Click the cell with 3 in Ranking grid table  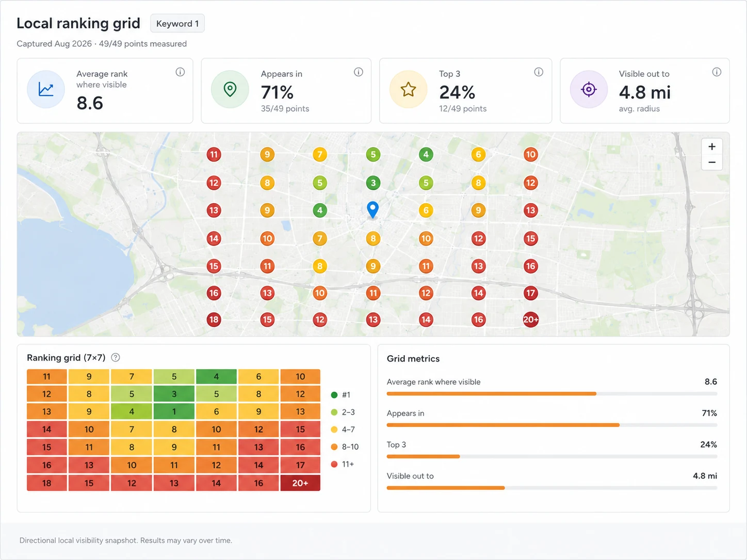click(174, 394)
